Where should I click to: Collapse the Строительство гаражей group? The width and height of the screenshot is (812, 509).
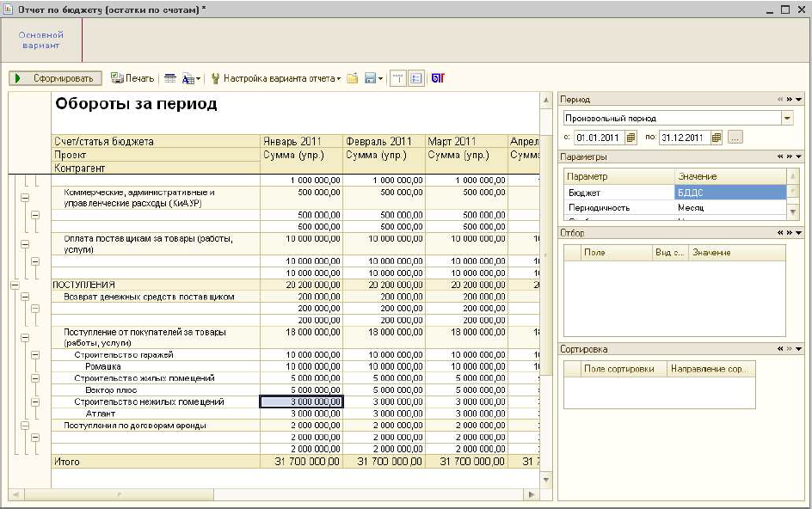tap(34, 354)
